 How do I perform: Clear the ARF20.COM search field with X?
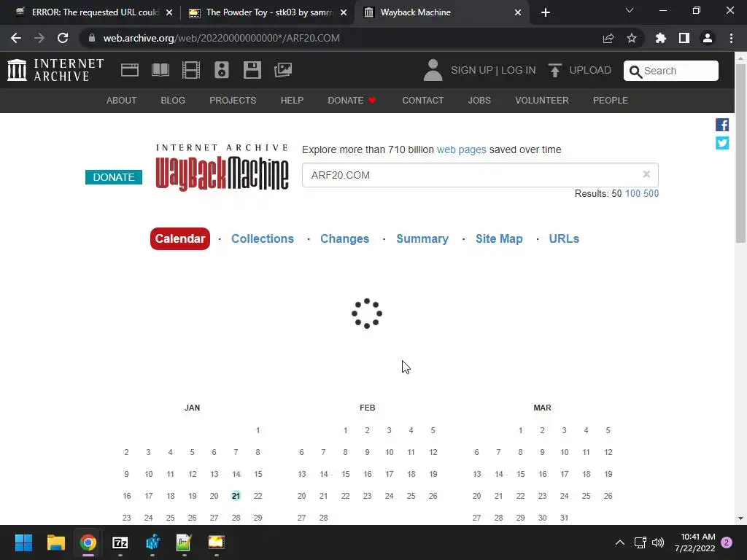point(646,174)
